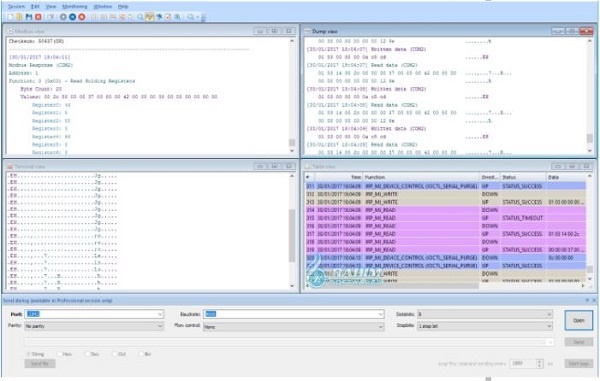
Task: Click the Start loop button
Action: [x=579, y=363]
